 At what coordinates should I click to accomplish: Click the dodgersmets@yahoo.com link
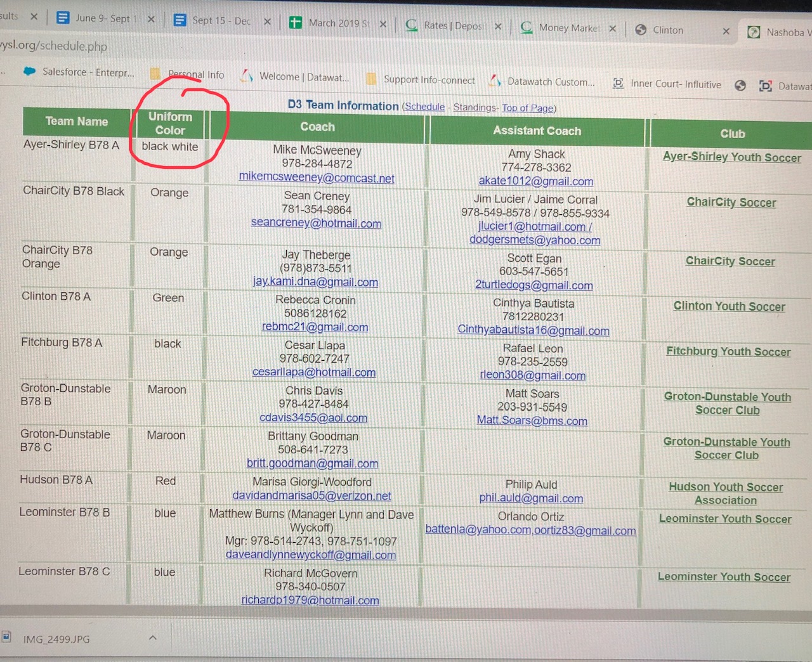tap(535, 240)
